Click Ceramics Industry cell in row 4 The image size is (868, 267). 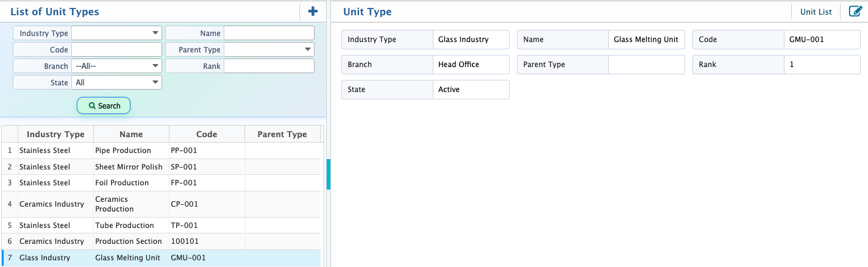pyautogui.click(x=55, y=204)
